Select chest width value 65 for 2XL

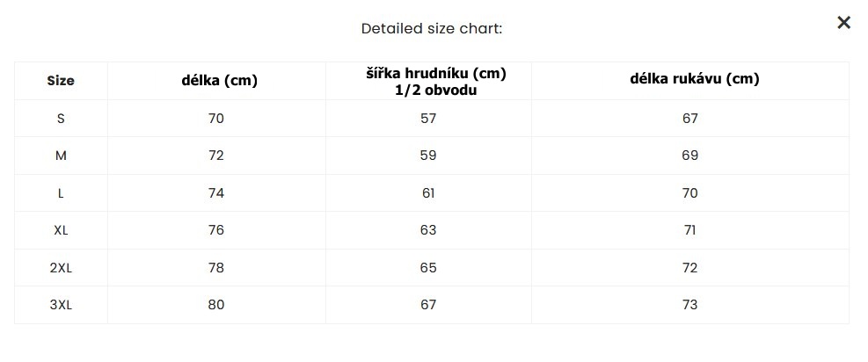coord(428,268)
